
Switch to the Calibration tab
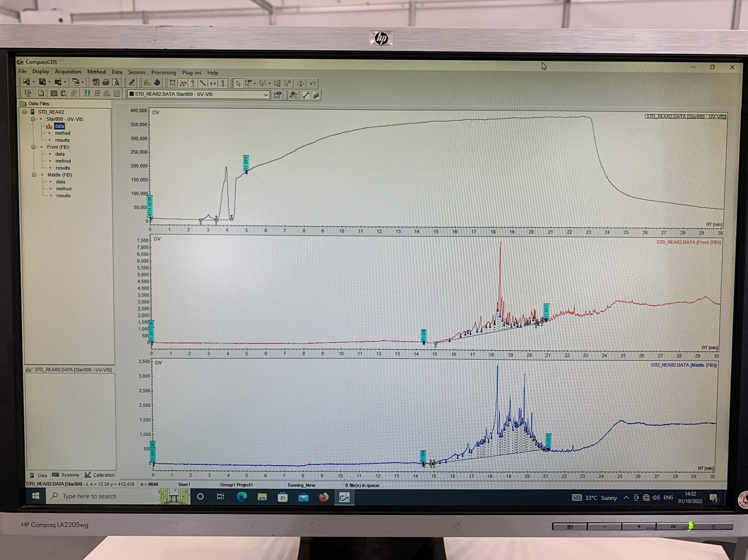click(100, 475)
